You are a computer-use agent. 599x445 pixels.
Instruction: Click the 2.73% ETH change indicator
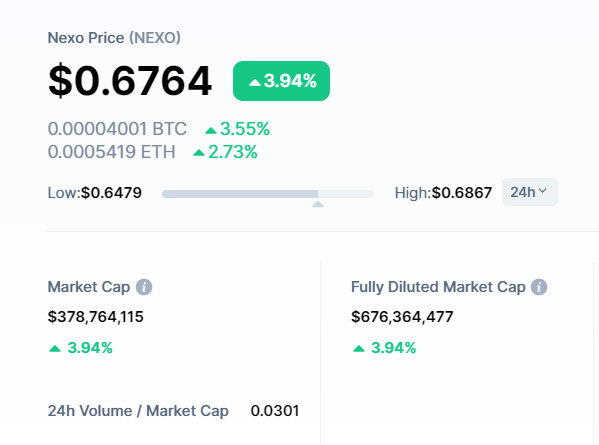pyautogui.click(x=225, y=152)
